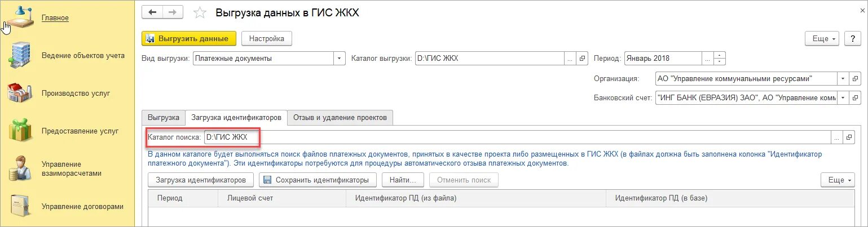
Task: Open the Каталог выгрузки value icon
Action: (x=583, y=58)
